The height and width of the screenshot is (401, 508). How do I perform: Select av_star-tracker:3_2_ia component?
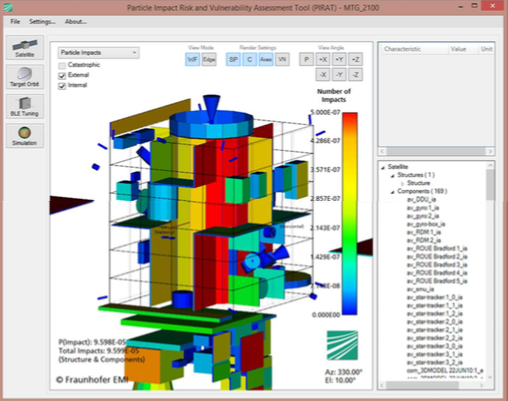434,363
